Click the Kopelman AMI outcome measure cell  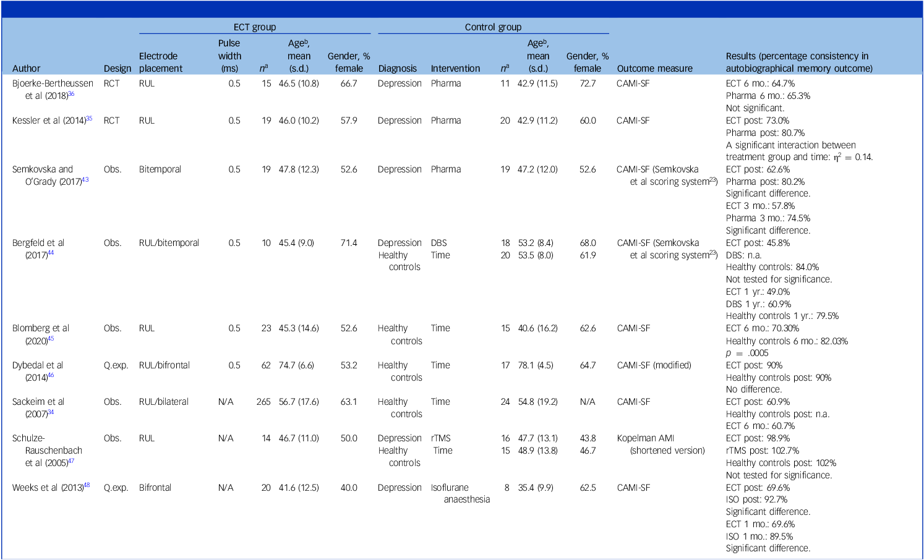pyautogui.click(x=660, y=444)
